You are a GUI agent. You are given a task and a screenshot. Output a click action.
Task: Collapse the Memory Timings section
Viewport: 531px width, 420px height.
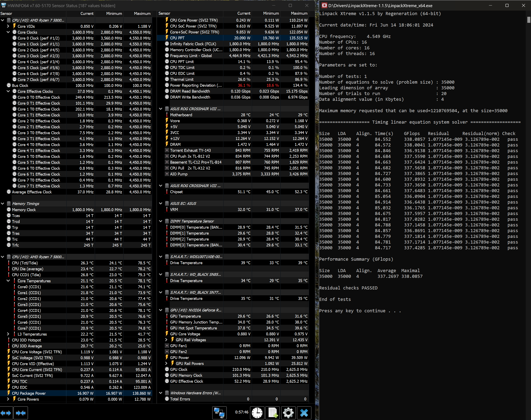click(3, 204)
